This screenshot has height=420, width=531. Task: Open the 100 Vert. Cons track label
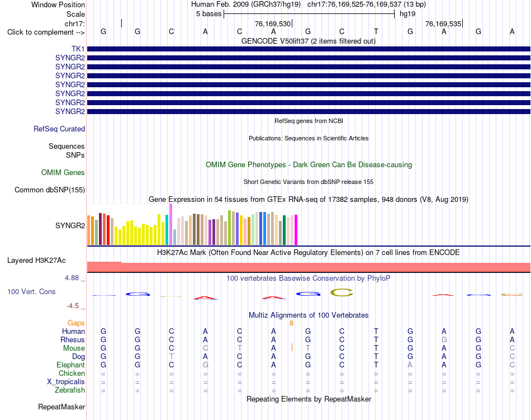point(31,291)
